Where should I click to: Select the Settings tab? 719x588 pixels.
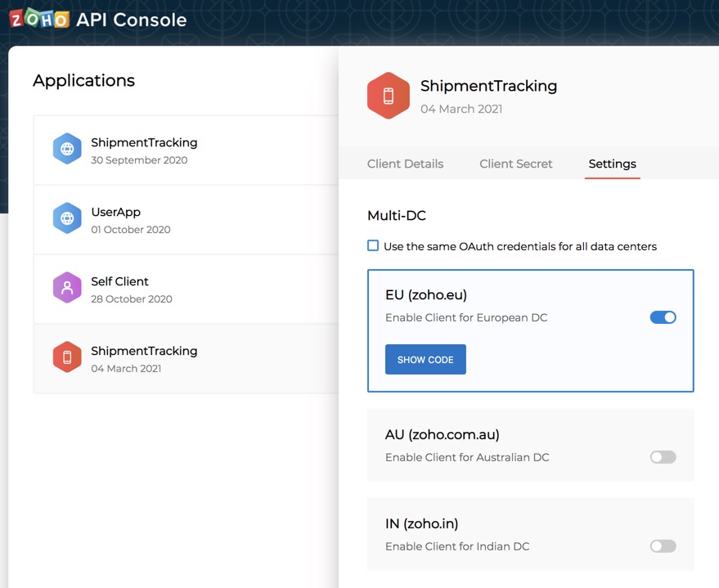(x=612, y=164)
